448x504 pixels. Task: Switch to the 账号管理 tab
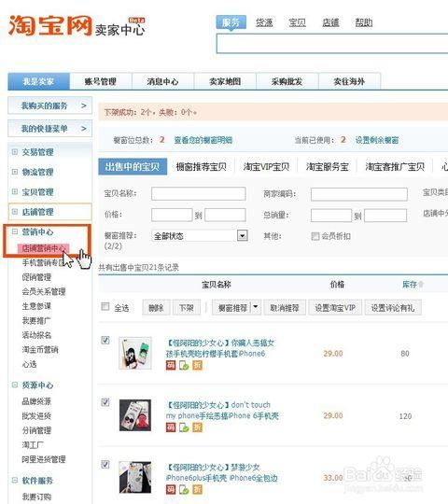click(100, 81)
